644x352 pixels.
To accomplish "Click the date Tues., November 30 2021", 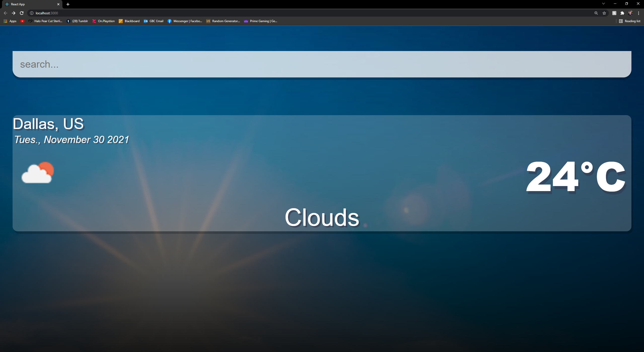I will pyautogui.click(x=72, y=140).
